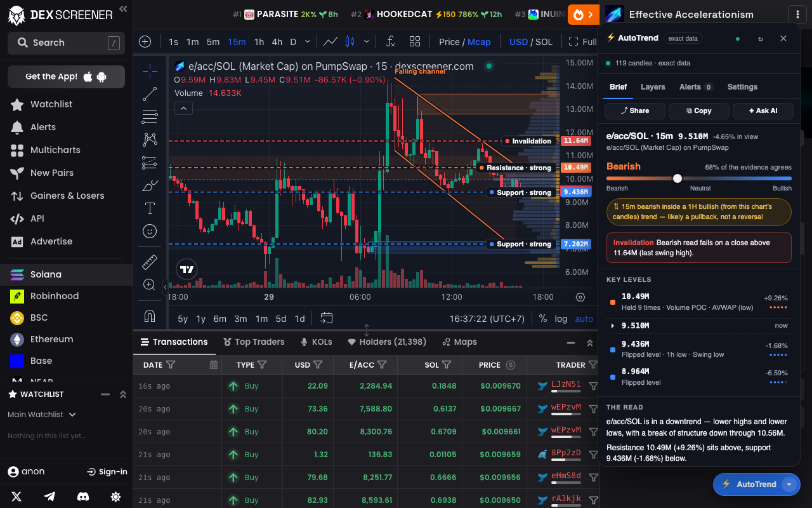Filter transactions by the TYPE column

[x=262, y=365]
